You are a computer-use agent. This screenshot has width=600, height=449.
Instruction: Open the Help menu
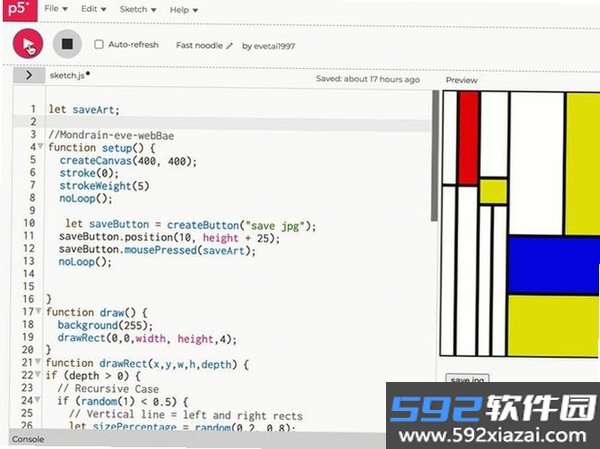pyautogui.click(x=184, y=10)
